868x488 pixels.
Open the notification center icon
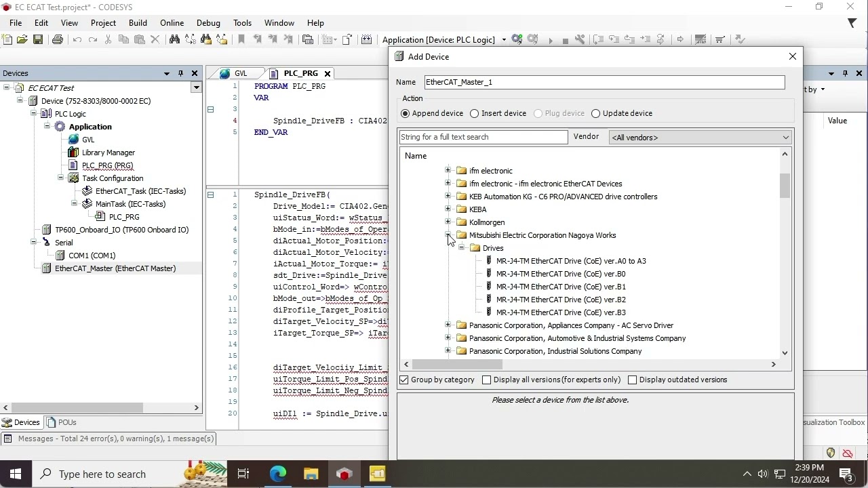(x=847, y=474)
